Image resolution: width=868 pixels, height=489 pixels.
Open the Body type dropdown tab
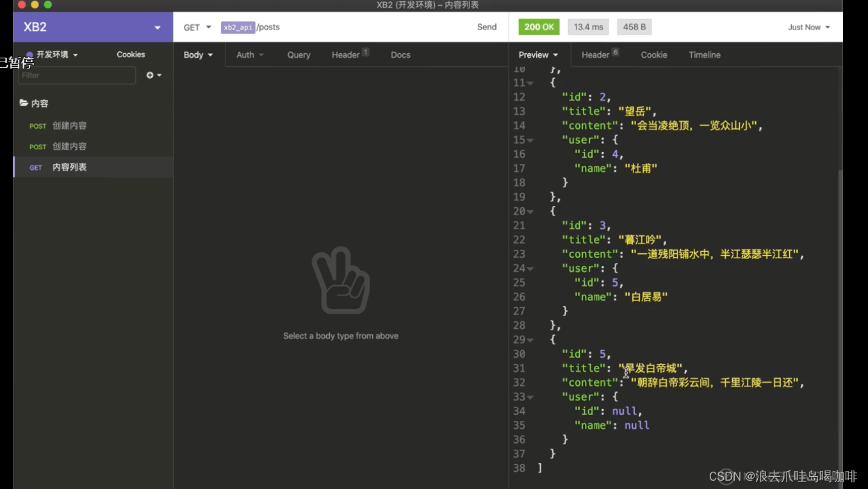(199, 54)
